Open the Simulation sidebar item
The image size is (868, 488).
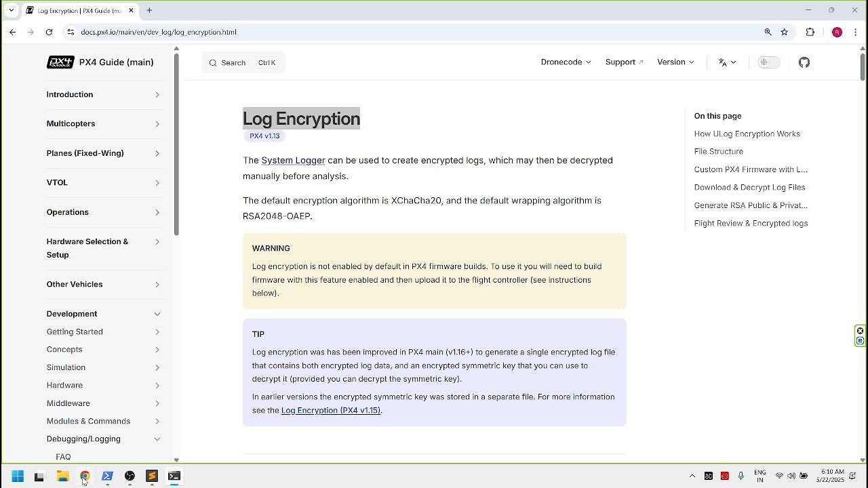[x=103, y=367]
